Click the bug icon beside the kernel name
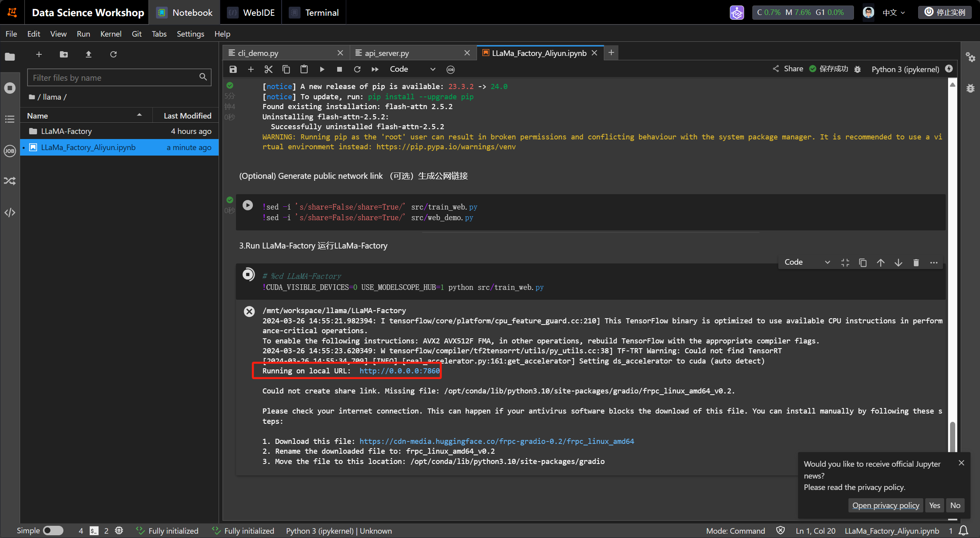 pyautogui.click(x=857, y=69)
